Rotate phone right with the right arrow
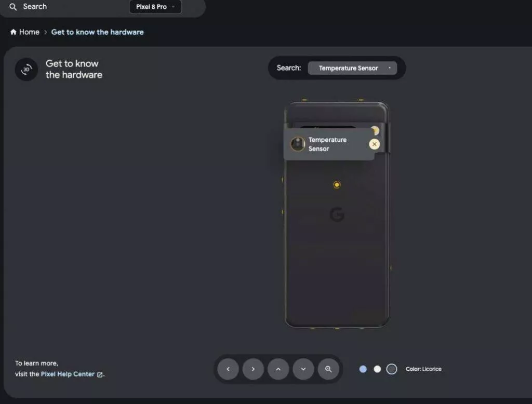Image resolution: width=532 pixels, height=404 pixels. [253, 369]
